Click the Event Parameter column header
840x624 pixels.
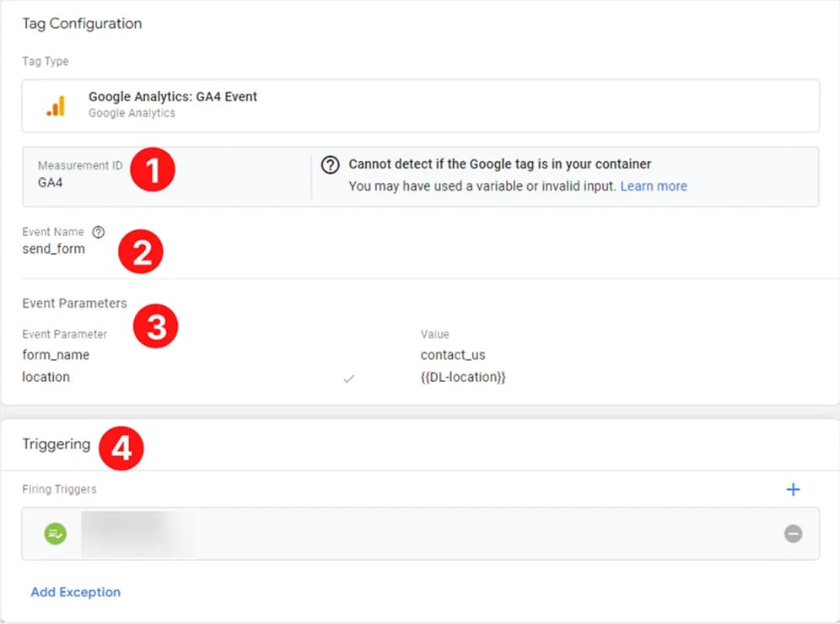[64, 334]
